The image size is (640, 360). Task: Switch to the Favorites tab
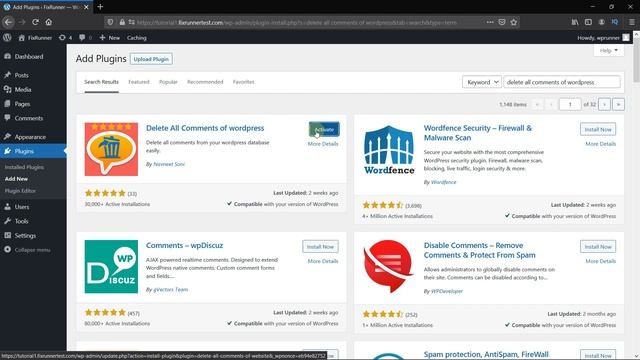pos(243,82)
